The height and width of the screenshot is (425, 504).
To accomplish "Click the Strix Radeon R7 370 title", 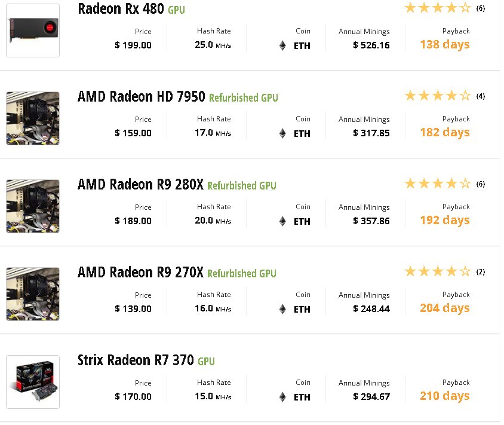I will coord(136,360).
